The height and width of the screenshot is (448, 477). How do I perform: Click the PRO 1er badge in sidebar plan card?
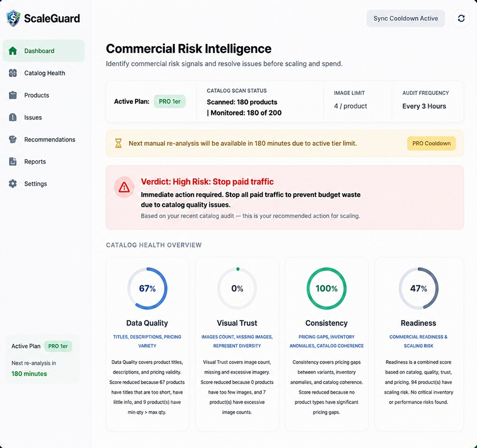[x=58, y=346]
